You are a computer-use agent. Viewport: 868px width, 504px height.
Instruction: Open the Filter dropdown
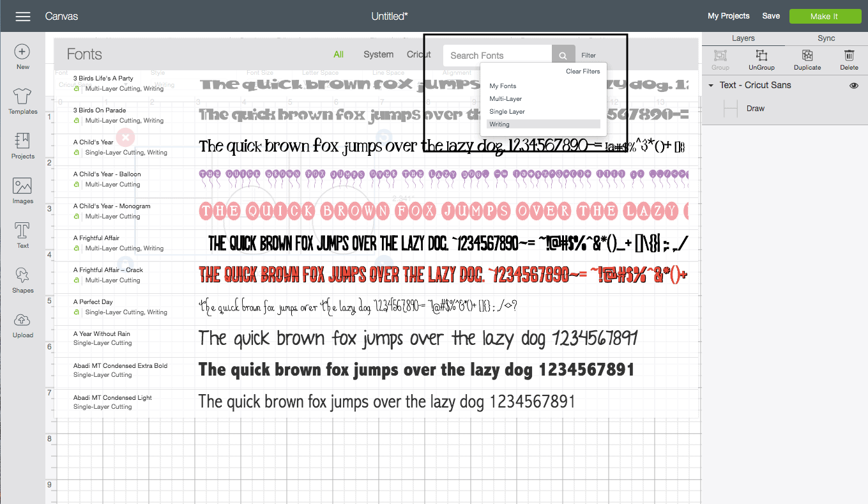coord(588,56)
